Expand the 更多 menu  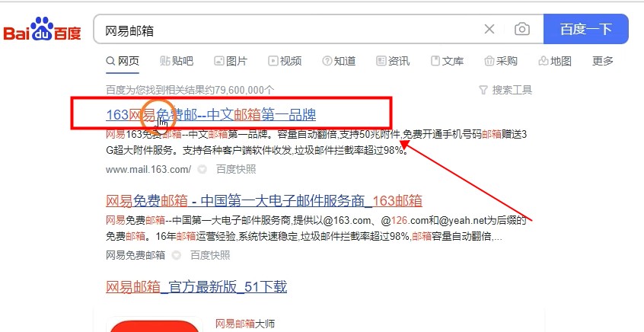coord(603,61)
